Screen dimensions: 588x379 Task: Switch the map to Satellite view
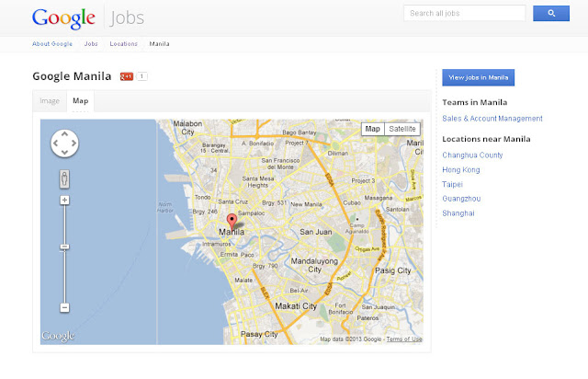click(402, 129)
